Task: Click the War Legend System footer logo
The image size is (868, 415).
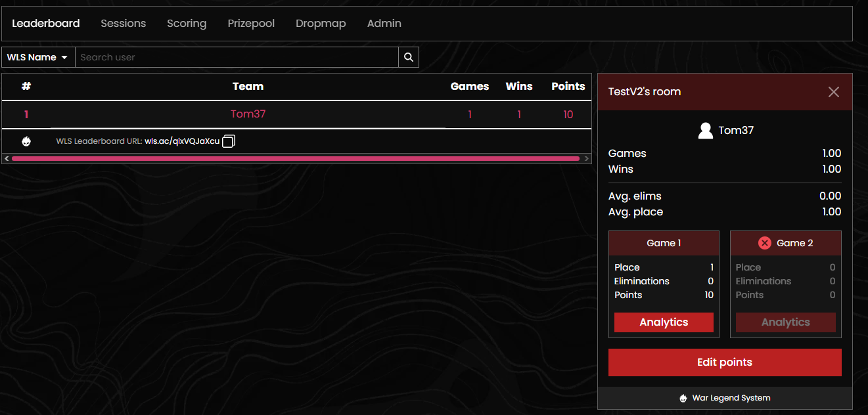Action: click(683, 398)
